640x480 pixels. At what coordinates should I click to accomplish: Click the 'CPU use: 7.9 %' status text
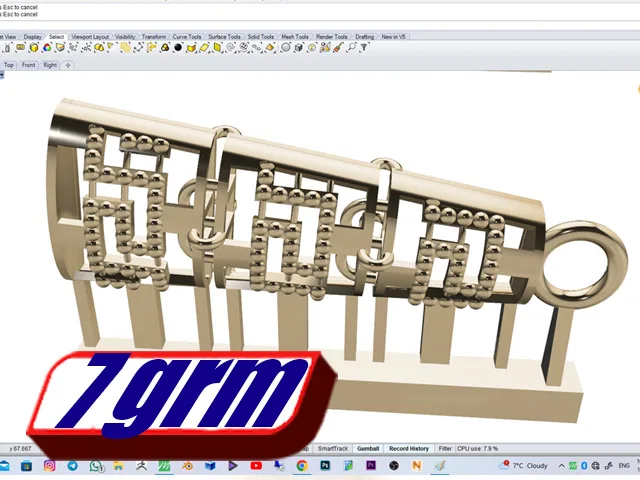coord(478,449)
